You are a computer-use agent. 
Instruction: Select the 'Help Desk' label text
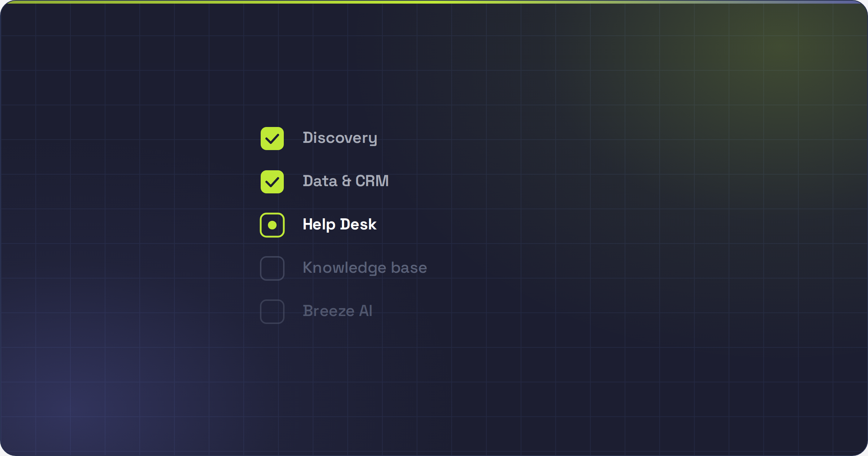click(339, 225)
